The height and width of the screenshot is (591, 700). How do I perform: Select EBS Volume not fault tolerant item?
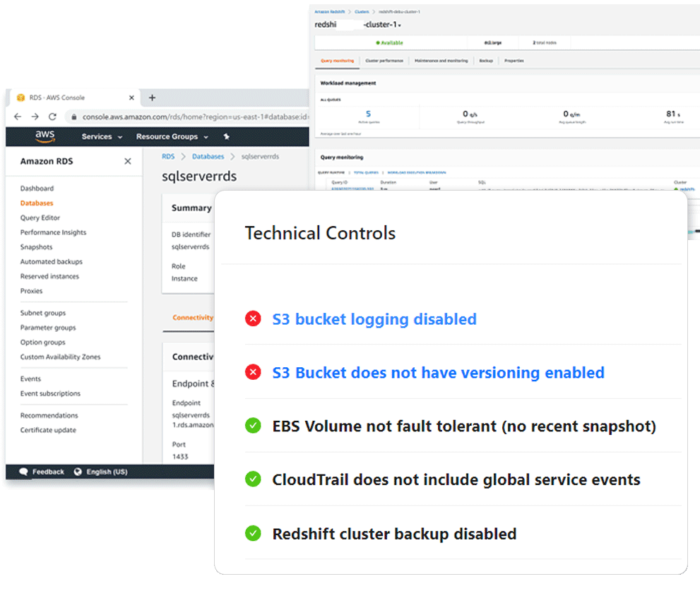pyautogui.click(x=464, y=426)
